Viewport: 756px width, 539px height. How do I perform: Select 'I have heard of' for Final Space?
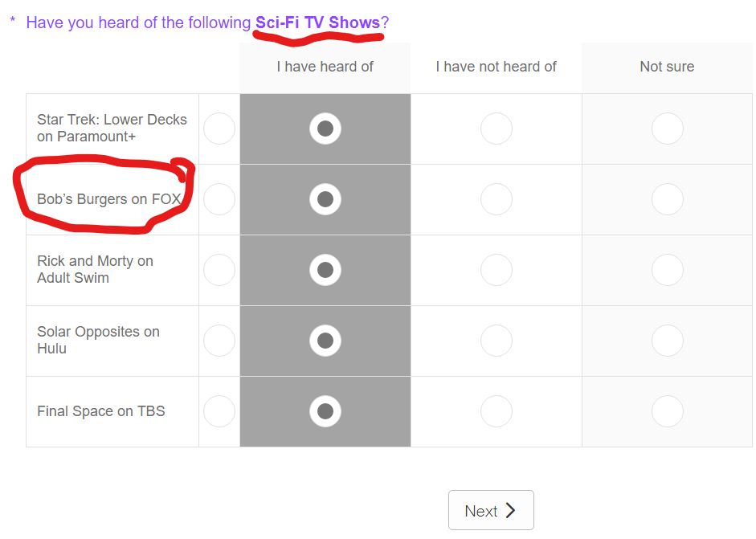click(x=325, y=410)
